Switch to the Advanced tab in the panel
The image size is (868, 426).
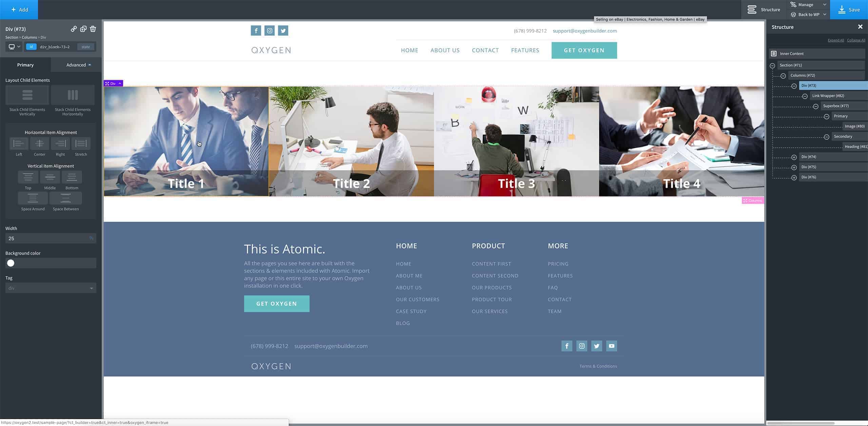point(76,65)
